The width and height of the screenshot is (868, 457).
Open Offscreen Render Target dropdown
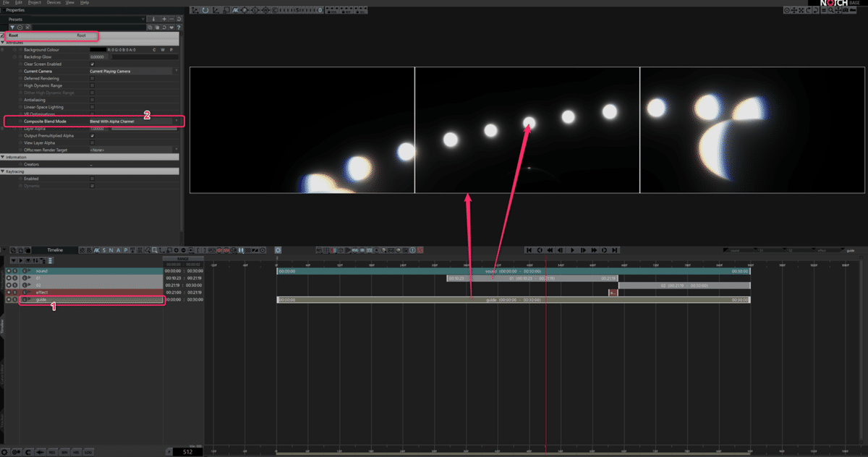134,150
